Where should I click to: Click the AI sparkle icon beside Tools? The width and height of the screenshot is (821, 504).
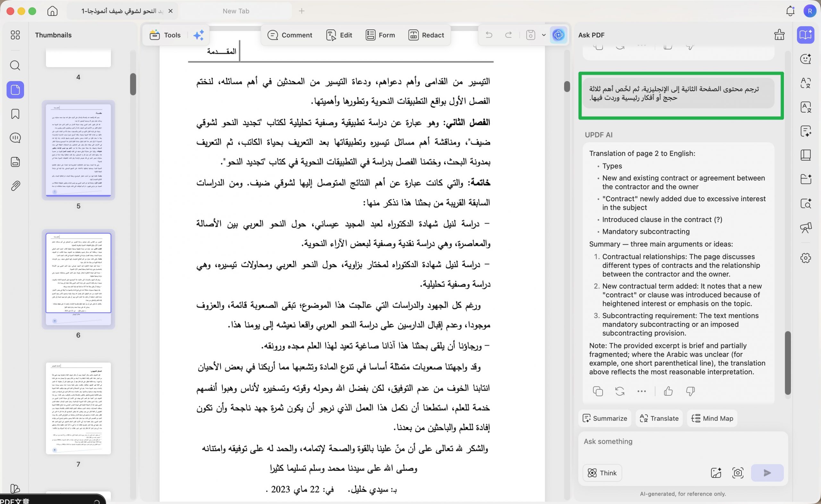[199, 35]
